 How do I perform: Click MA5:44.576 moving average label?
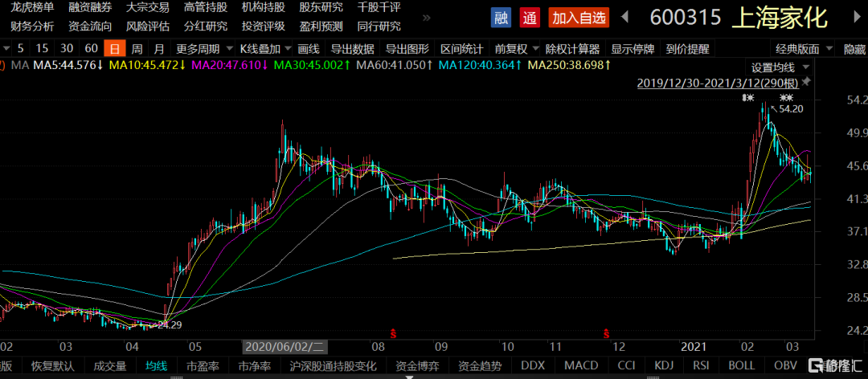(x=68, y=65)
